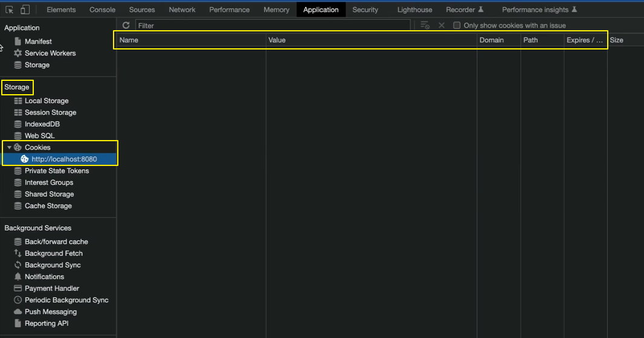Open the Performance insights tab

[x=539, y=10]
